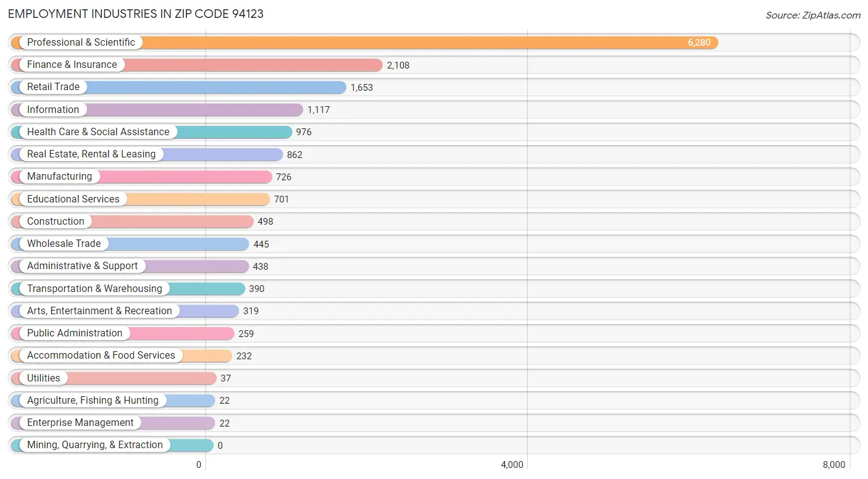The height and width of the screenshot is (479, 868).
Task: Click the Source: ZipAtlas.com credit
Action: 813,15
